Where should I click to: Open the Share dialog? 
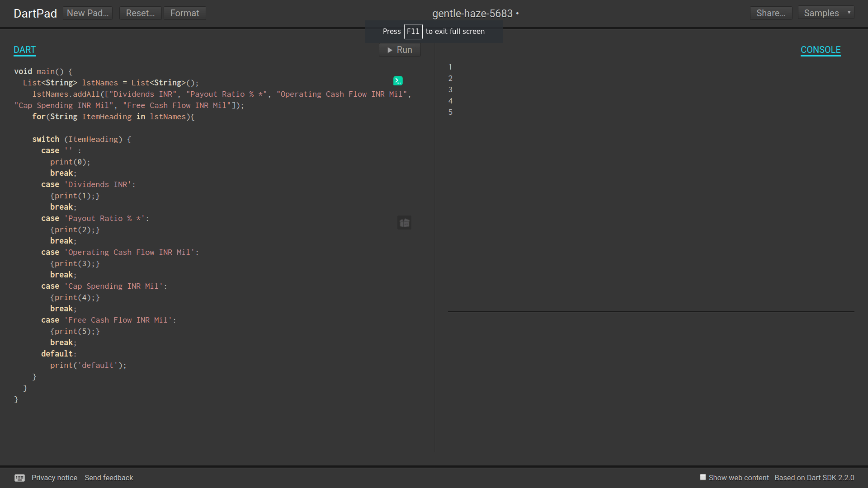click(x=771, y=13)
